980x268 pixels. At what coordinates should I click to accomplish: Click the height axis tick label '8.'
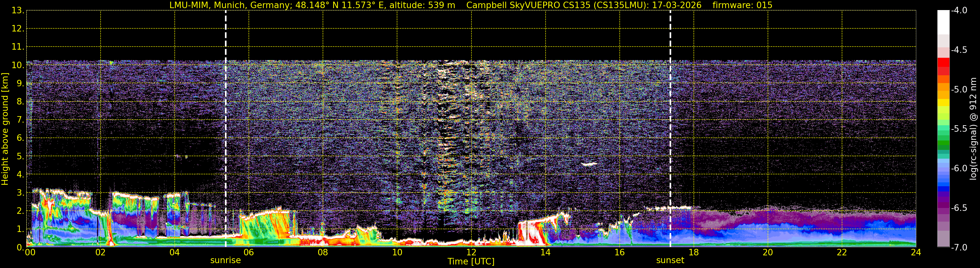(20, 102)
